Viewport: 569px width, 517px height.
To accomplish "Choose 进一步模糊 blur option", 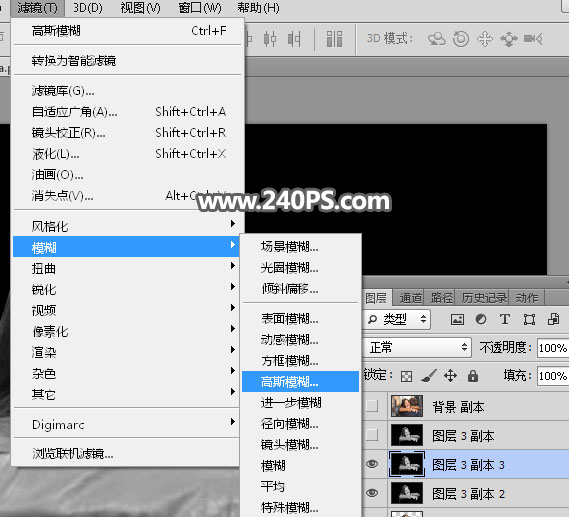I will point(300,402).
